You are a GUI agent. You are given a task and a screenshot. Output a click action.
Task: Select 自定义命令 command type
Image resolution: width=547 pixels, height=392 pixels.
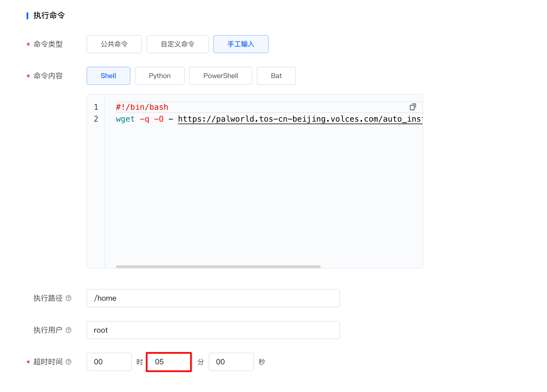pyautogui.click(x=177, y=44)
